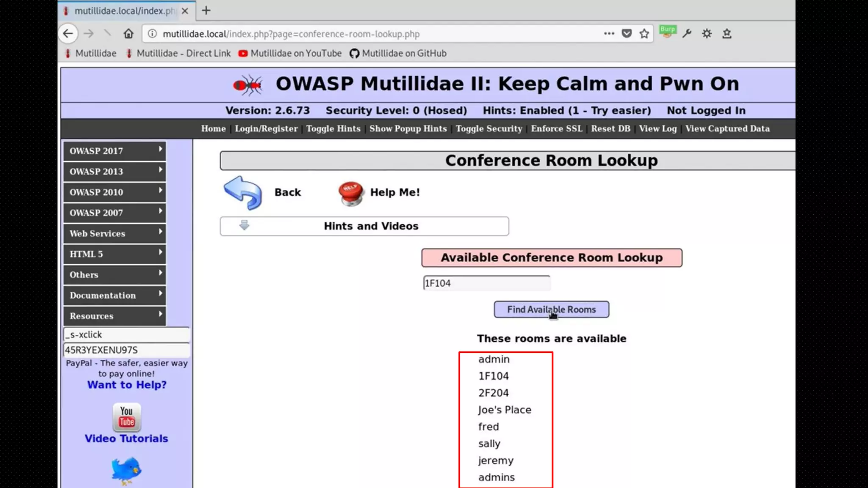Image resolution: width=868 pixels, height=488 pixels.
Task: Enforce SSL in top menu
Action: pyautogui.click(x=556, y=129)
